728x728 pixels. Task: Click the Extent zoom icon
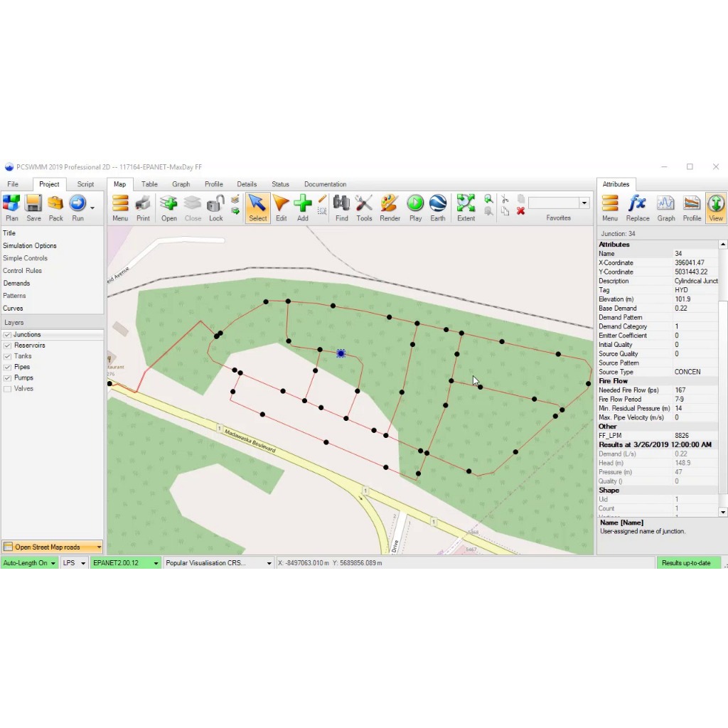[x=466, y=204]
